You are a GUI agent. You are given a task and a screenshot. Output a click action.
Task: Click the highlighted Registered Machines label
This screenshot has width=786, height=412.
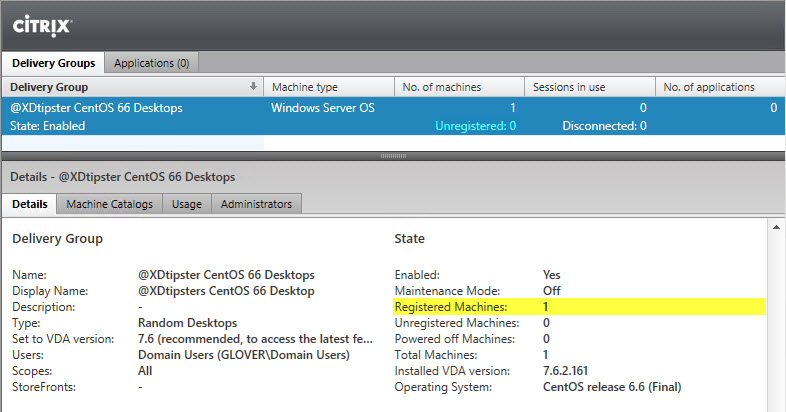(x=451, y=307)
